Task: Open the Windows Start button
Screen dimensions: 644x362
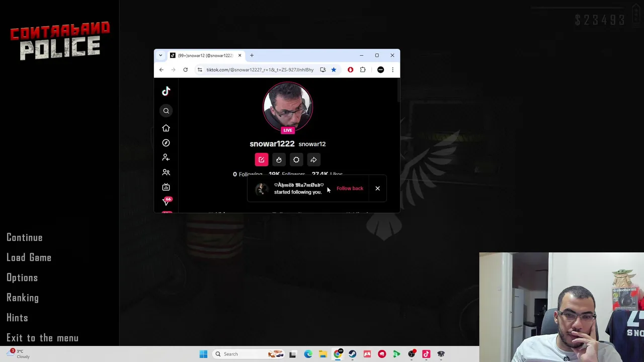Action: click(x=203, y=354)
